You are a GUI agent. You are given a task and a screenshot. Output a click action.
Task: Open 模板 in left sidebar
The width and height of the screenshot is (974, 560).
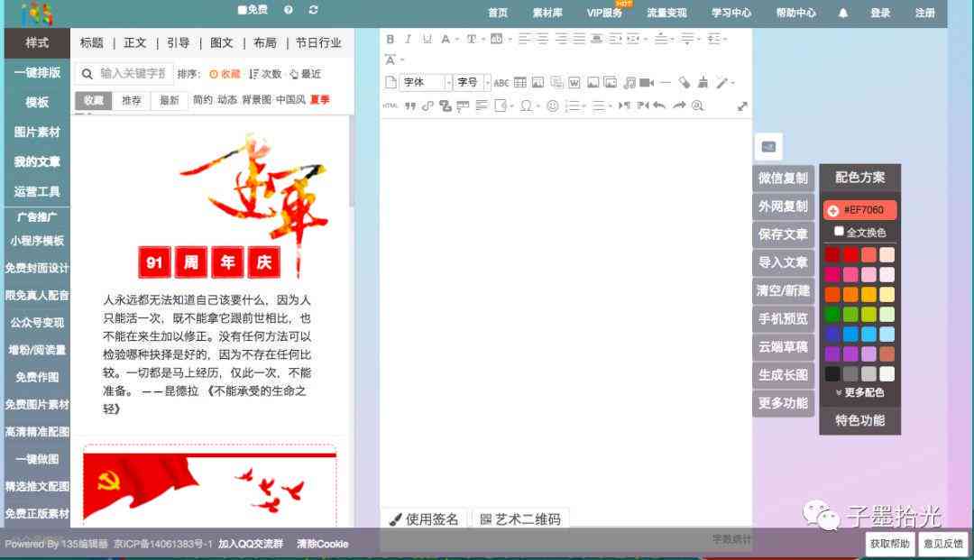click(37, 102)
